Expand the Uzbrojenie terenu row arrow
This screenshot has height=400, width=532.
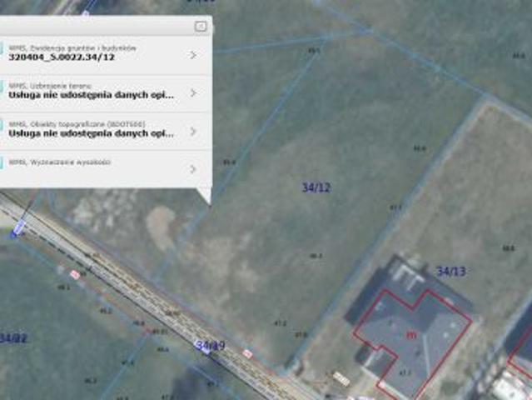click(193, 92)
